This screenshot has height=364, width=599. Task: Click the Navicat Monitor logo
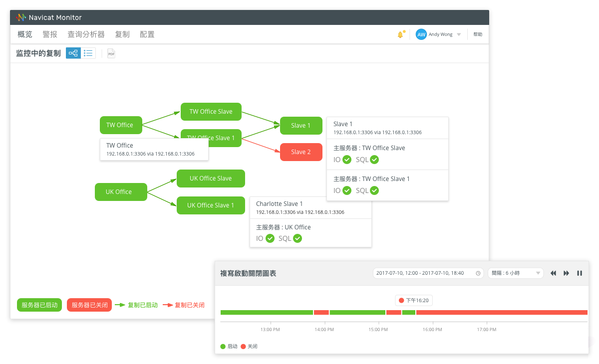(20, 17)
